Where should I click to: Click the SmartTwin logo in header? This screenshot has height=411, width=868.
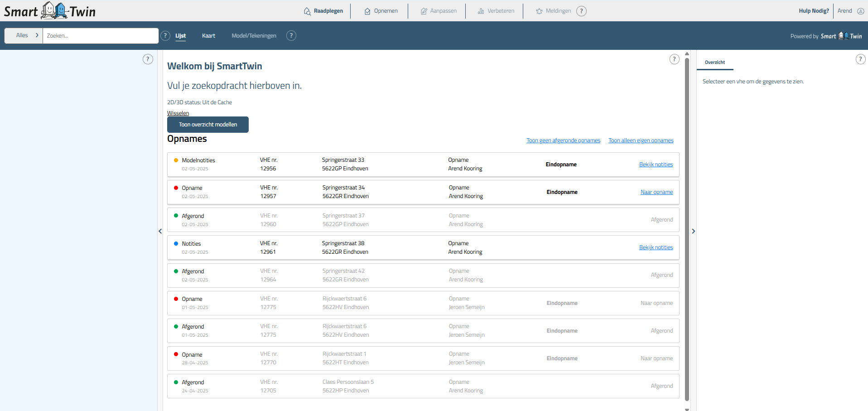tap(50, 11)
